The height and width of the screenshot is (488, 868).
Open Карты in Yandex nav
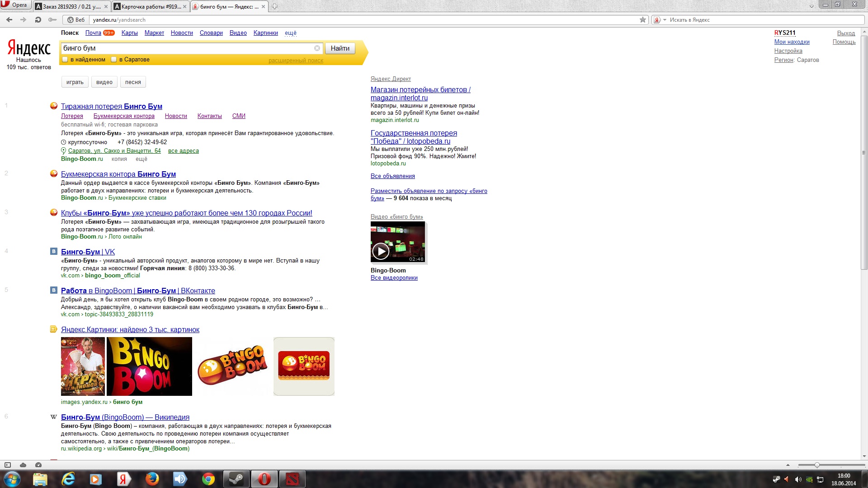pyautogui.click(x=129, y=33)
